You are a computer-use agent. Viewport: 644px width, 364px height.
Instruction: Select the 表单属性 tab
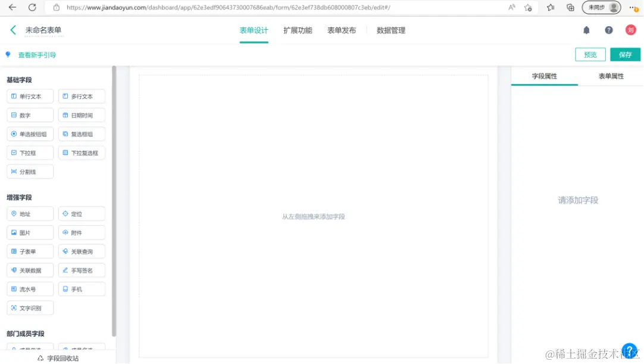click(611, 76)
